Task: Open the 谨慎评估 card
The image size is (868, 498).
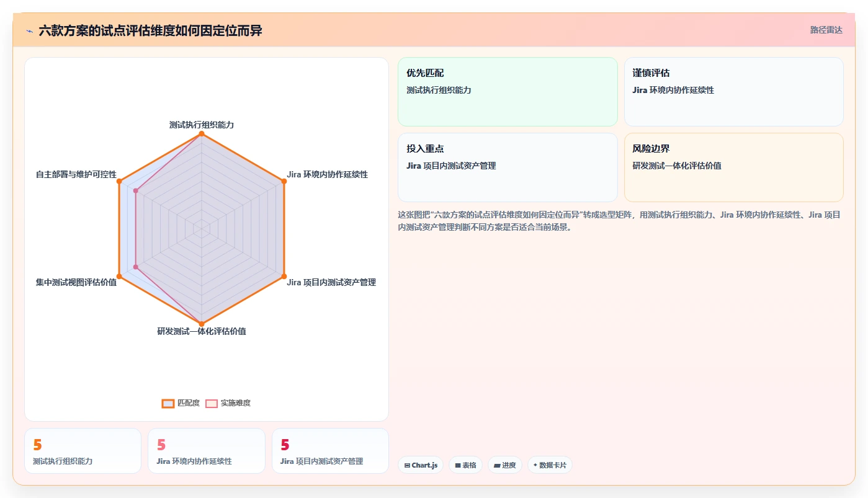Action: (x=733, y=92)
